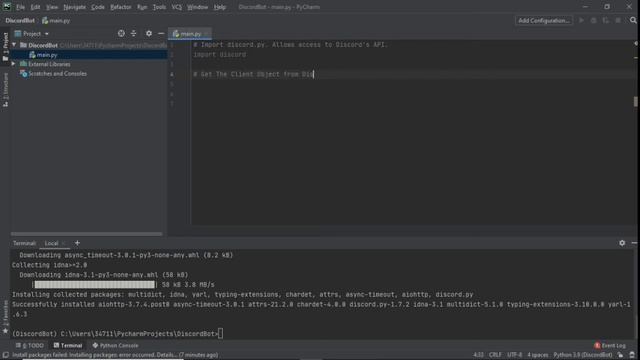Click the comment line 'Get The Client Object'
Viewport: 640px width, 360px height.
[253, 74]
